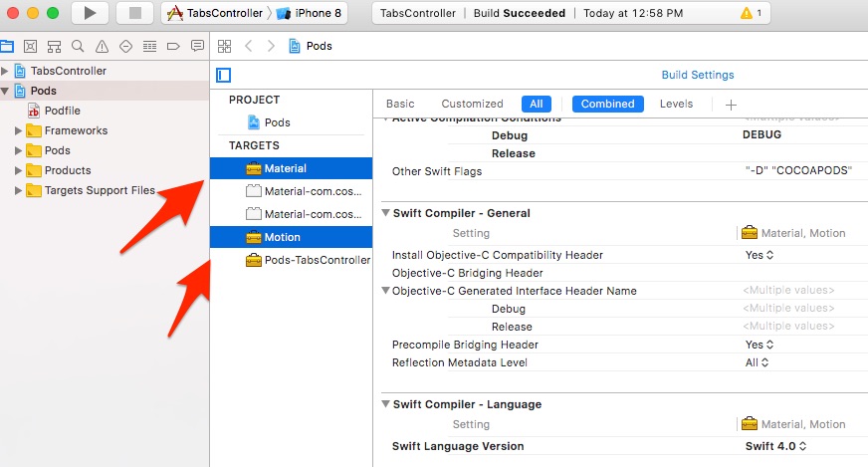Expand the Products folder
Viewport: 868px width, 467px height.
[18, 170]
